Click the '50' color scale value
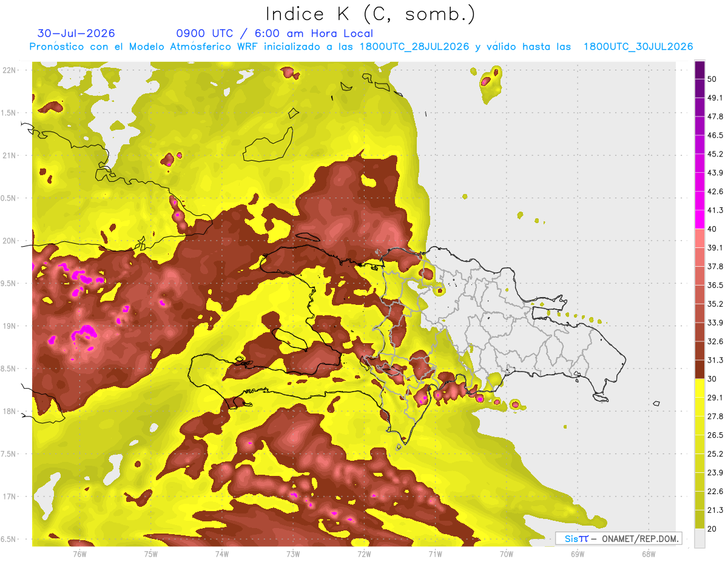 coord(712,79)
